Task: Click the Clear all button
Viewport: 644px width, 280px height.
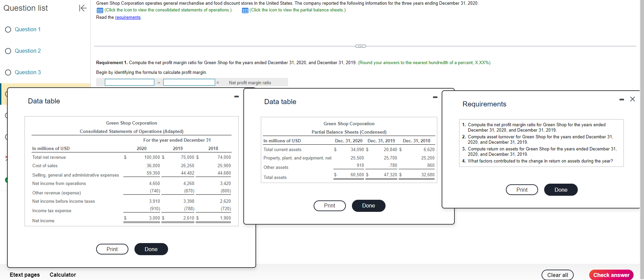Action: click(x=558, y=275)
